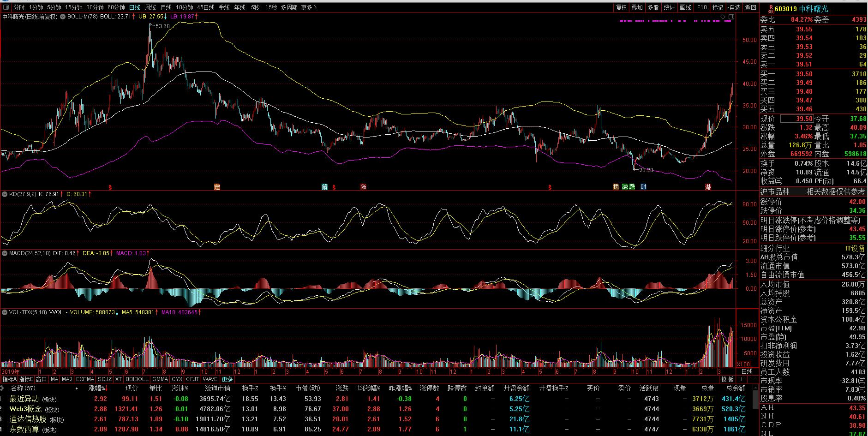Open the BOLL-M indicator dropdown arrow
868x436 pixels.
pos(62,17)
